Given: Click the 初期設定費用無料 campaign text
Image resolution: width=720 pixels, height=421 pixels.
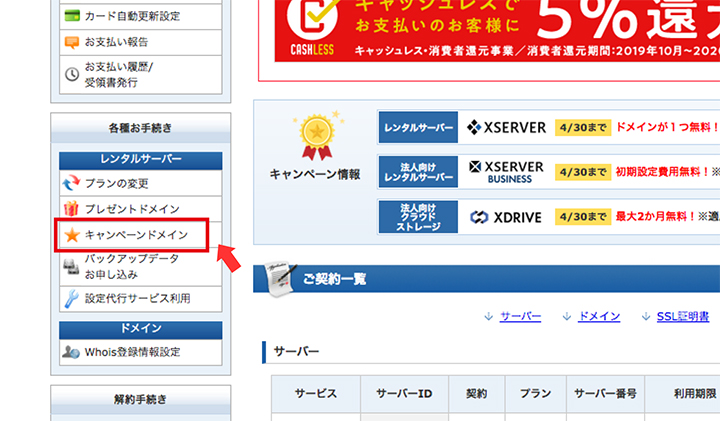Looking at the screenshot, I should point(663,172).
